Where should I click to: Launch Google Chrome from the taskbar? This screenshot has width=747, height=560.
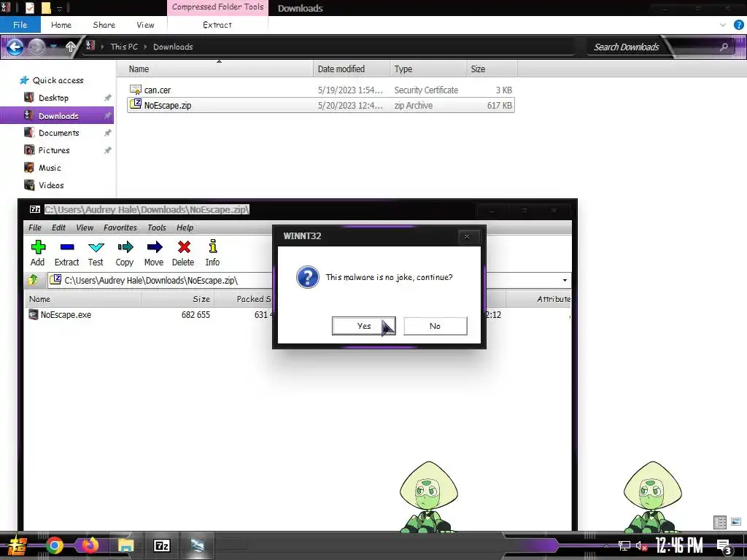(55, 545)
